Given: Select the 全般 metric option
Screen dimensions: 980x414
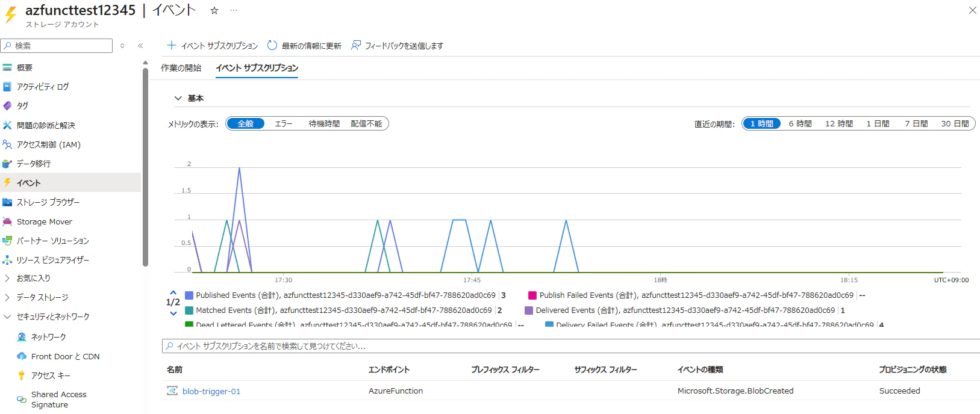Looking at the screenshot, I should [246, 124].
